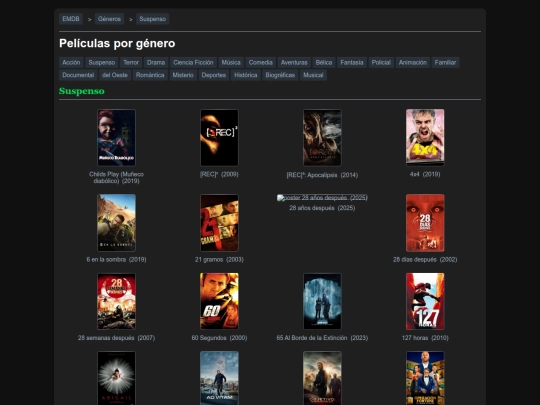This screenshot has width=540, height=405.
Task: Go to the EMDB breadcrumb home
Action: tap(71, 19)
